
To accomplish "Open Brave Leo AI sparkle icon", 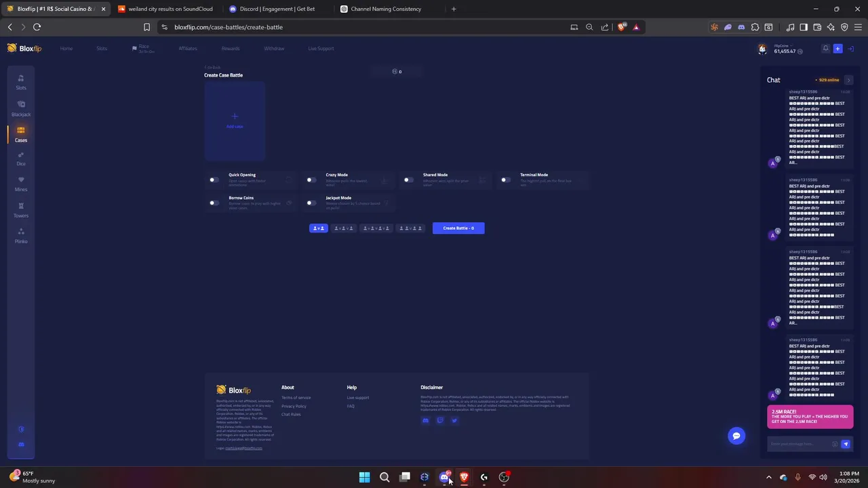I will pyautogui.click(x=831, y=27).
